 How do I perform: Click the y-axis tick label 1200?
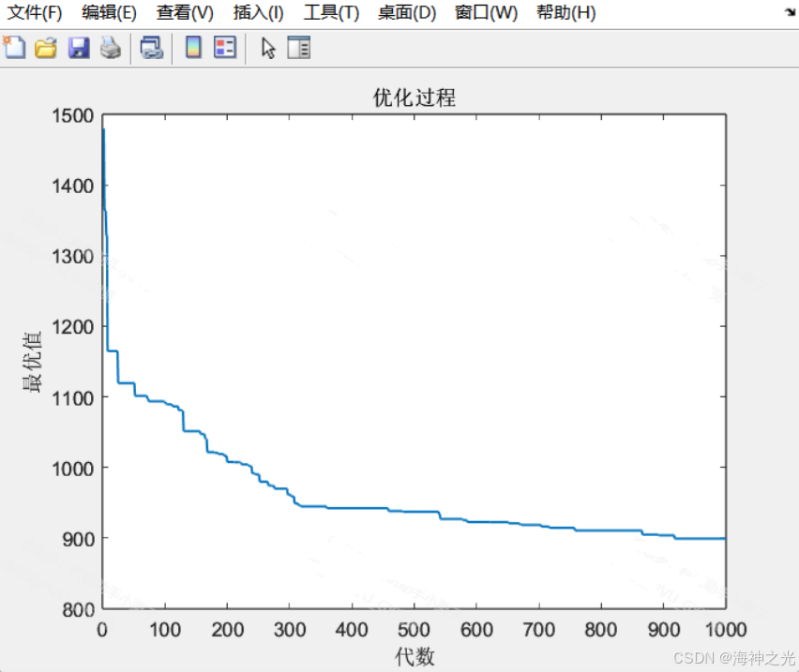pyautogui.click(x=73, y=327)
